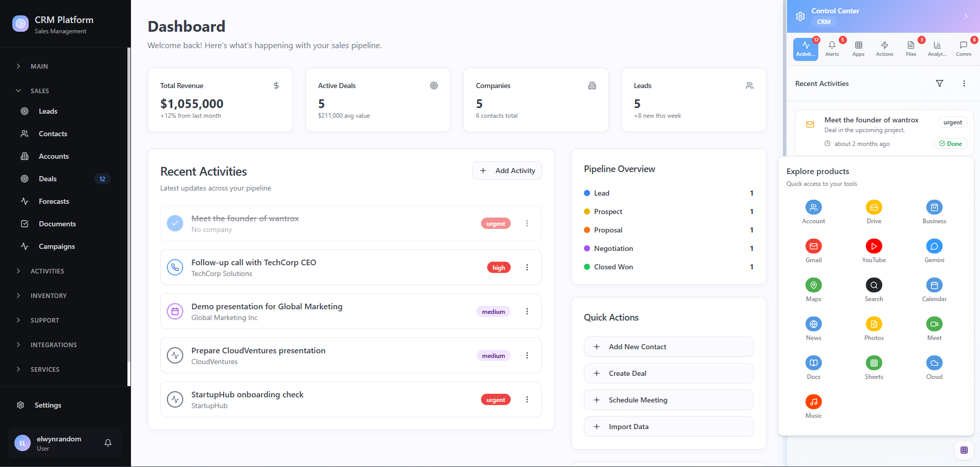The height and width of the screenshot is (467, 980).
Task: Mark the wantrox founder meeting as Done
Action: 950,143
